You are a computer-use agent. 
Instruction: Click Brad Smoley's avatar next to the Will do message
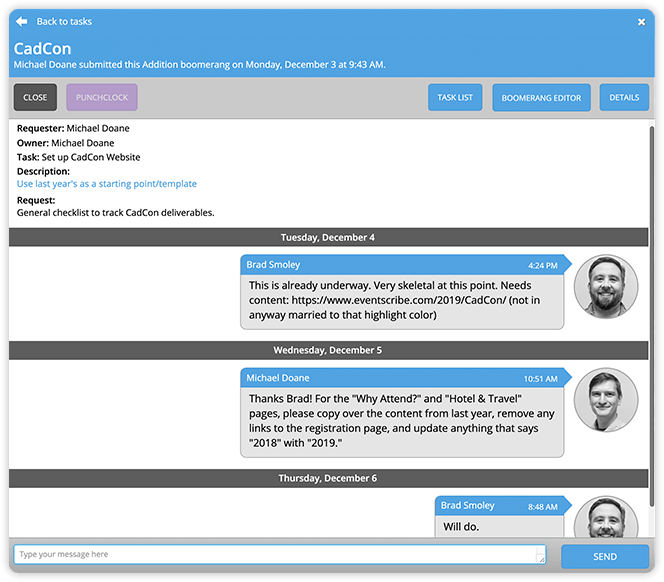(606, 517)
